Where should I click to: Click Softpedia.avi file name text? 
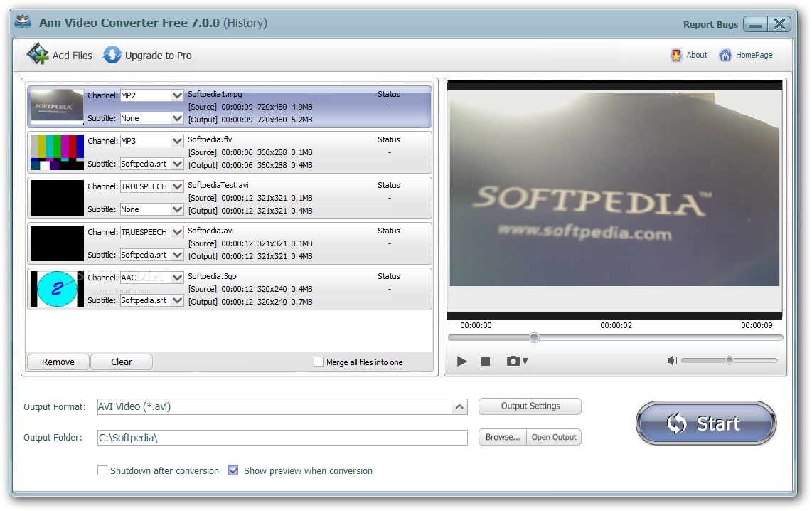pos(210,231)
